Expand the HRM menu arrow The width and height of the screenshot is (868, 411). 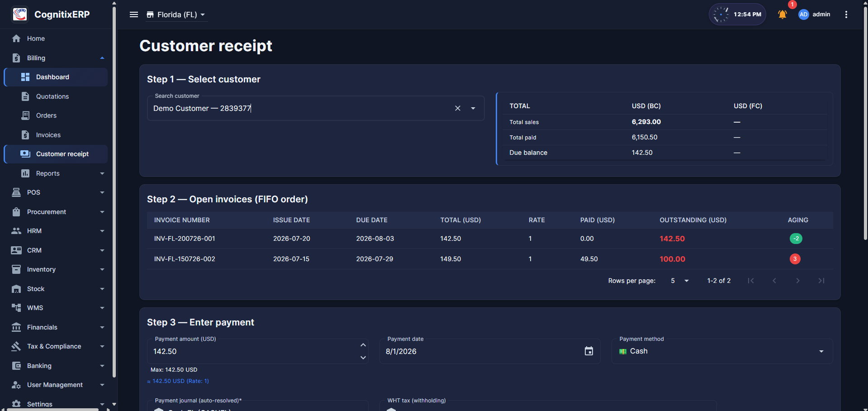[x=102, y=231]
